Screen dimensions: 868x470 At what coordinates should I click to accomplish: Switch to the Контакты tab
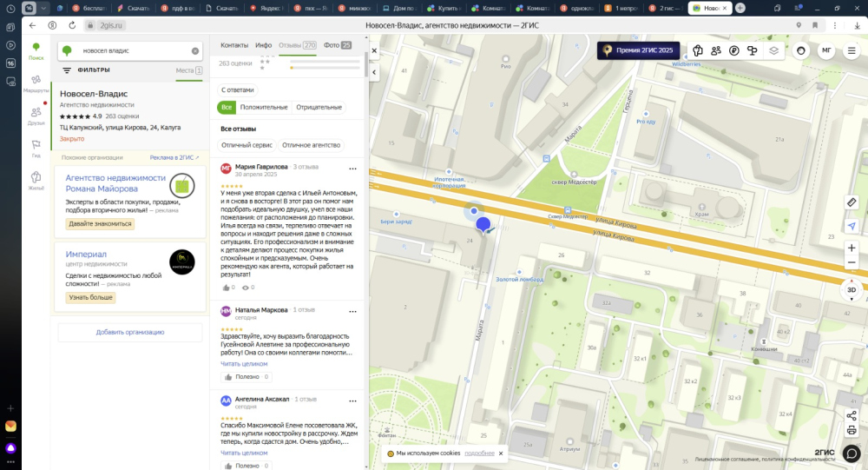pos(234,45)
